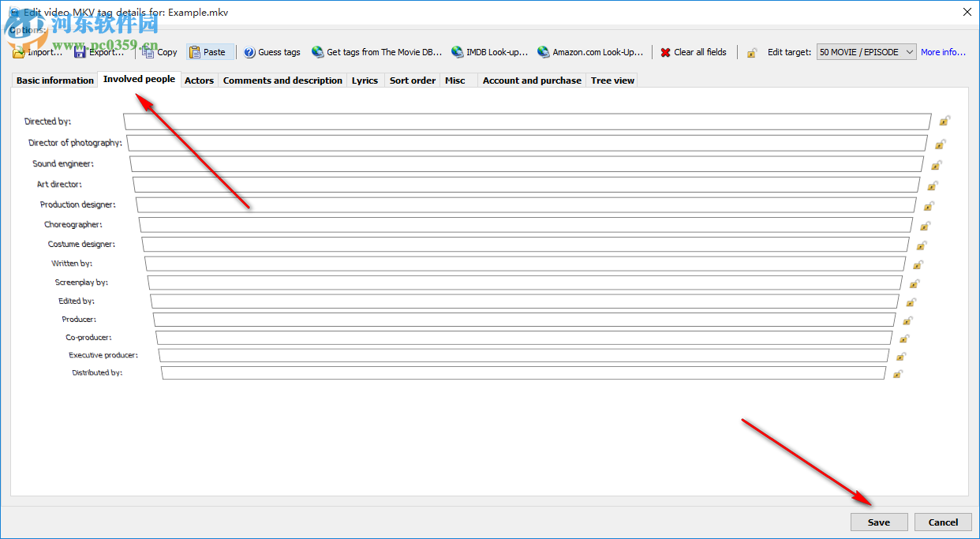980x539 pixels.
Task: Toggle lock icon for Written by
Action: click(x=918, y=264)
